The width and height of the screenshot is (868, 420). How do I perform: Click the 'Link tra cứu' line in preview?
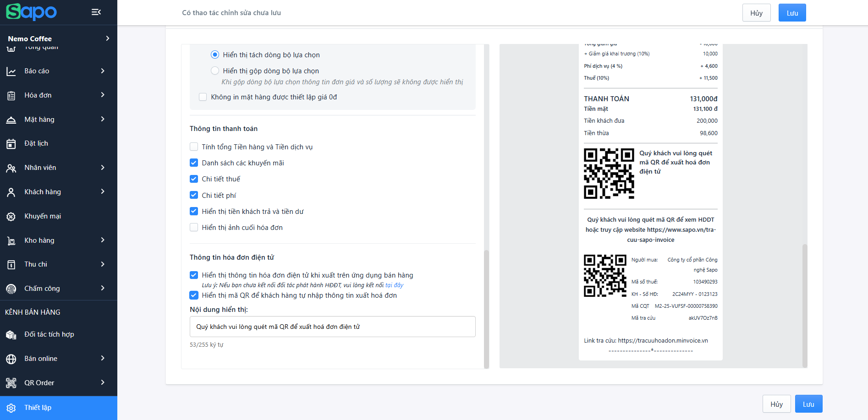pos(646,340)
